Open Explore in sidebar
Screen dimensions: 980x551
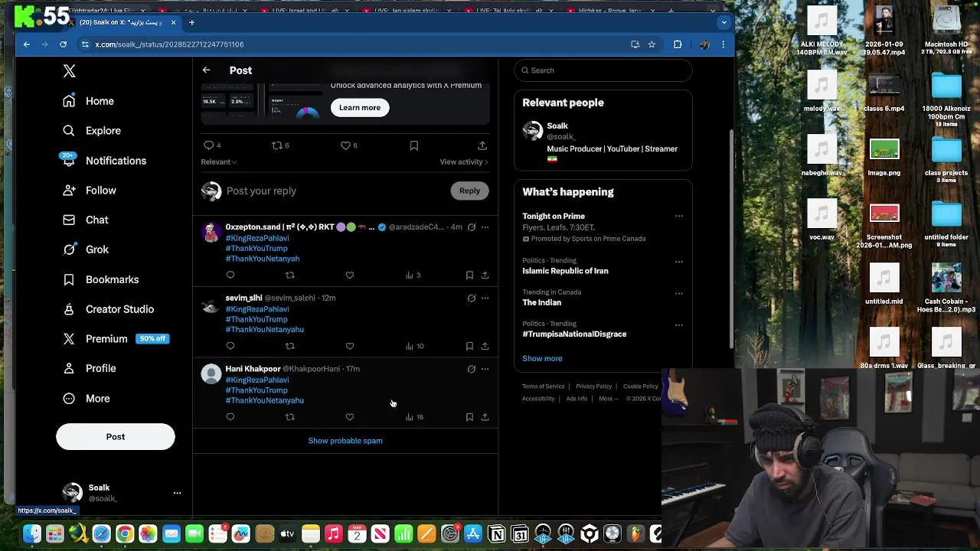point(92,131)
